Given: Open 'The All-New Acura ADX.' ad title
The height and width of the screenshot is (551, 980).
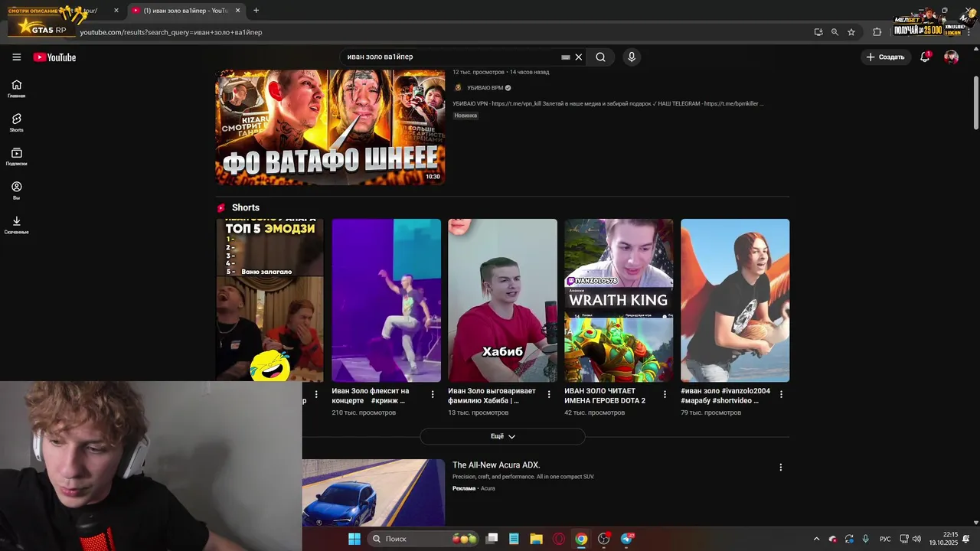Looking at the screenshot, I should [496, 465].
